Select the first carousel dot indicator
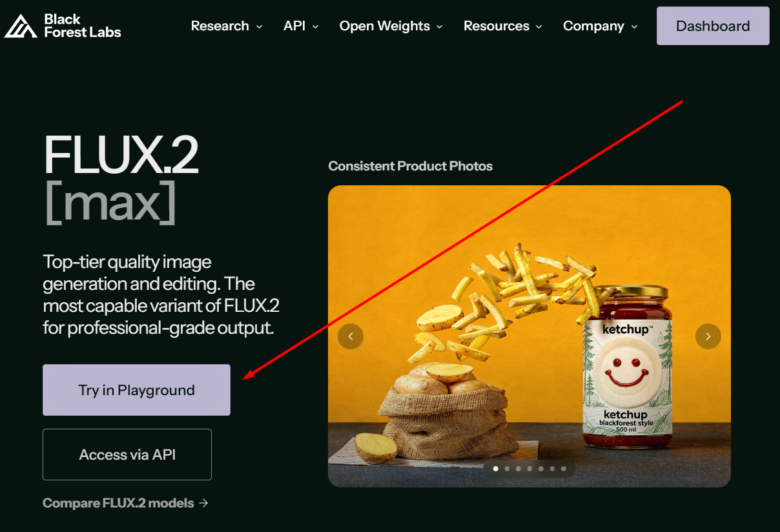Screen dimensions: 780x532 (495, 469)
